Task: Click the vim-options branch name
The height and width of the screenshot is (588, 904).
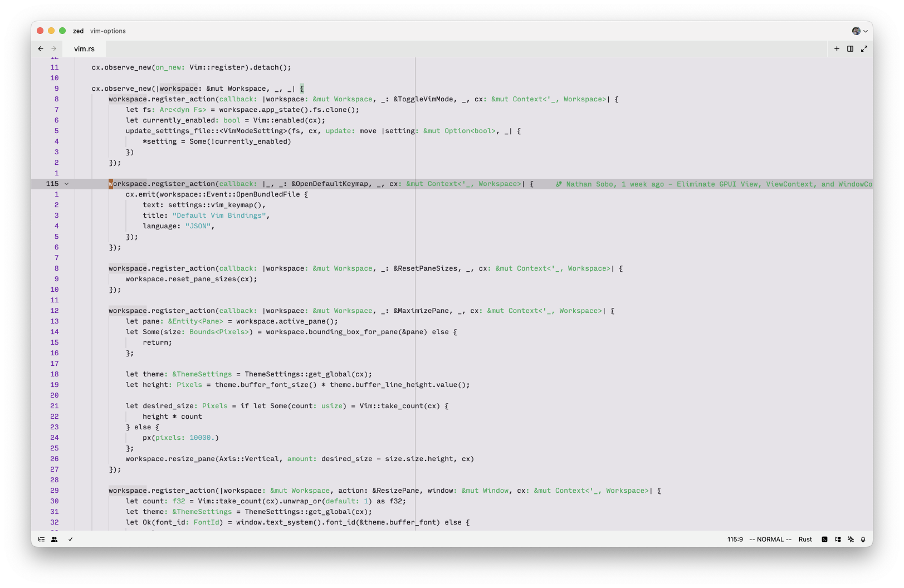Action: pyautogui.click(x=108, y=31)
